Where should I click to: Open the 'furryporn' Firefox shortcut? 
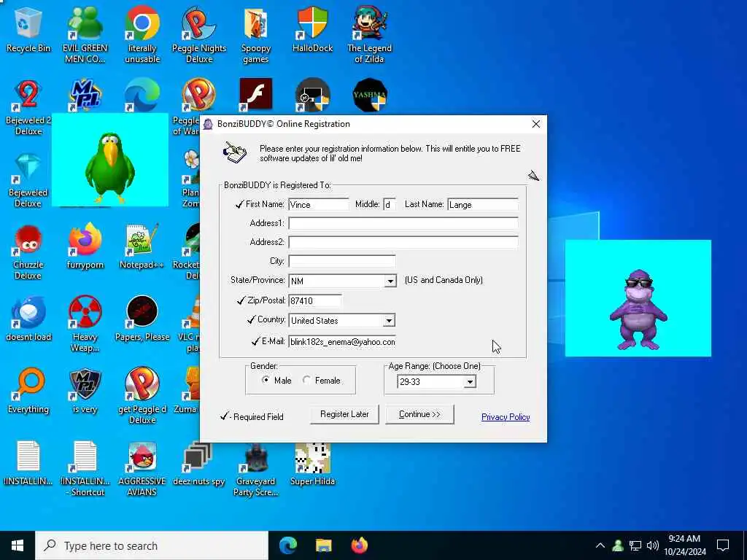(x=85, y=246)
